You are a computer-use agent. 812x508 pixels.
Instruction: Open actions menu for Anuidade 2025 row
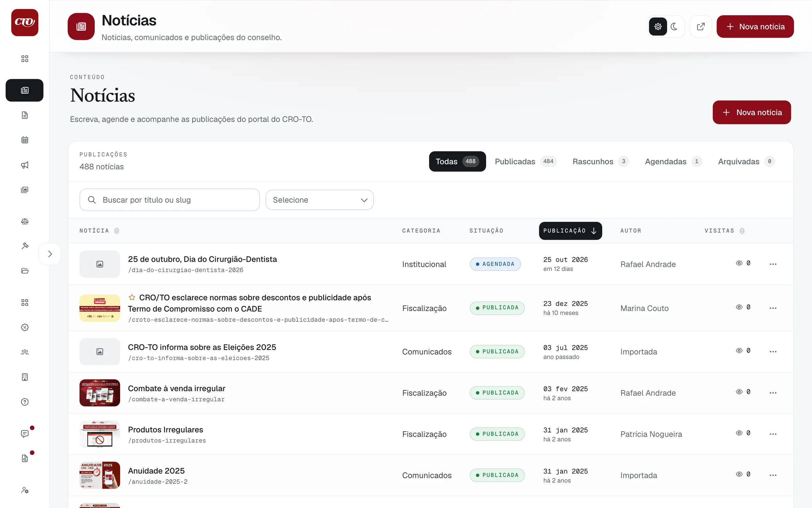pos(773,475)
